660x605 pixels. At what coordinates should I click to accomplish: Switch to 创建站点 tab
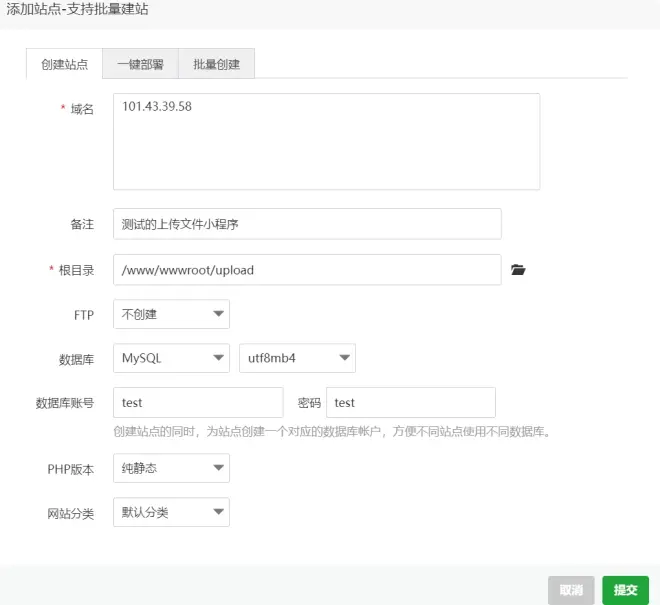point(64,64)
